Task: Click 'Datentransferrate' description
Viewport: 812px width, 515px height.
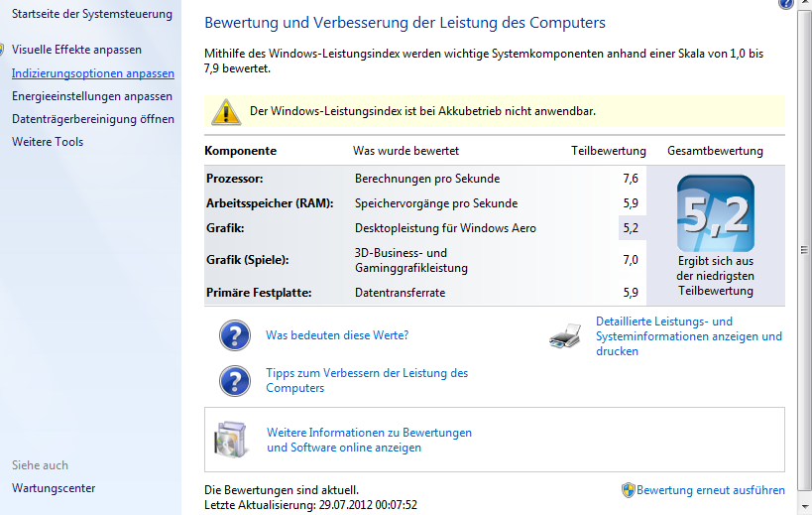Action: point(400,293)
